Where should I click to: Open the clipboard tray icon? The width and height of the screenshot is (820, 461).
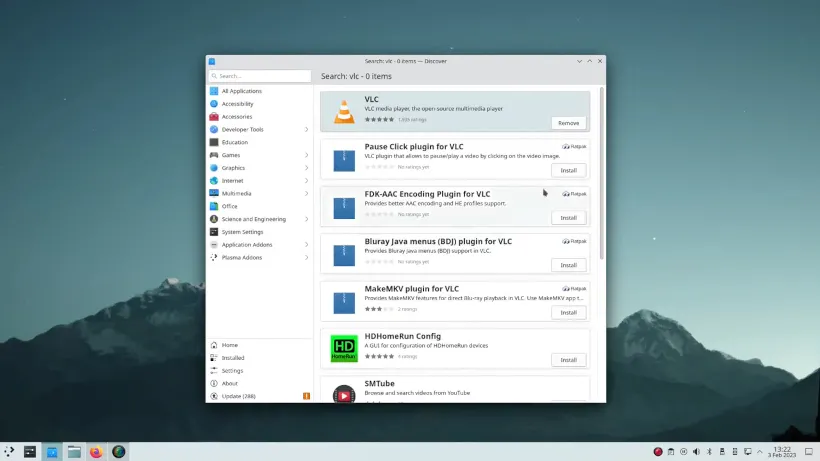click(x=671, y=452)
